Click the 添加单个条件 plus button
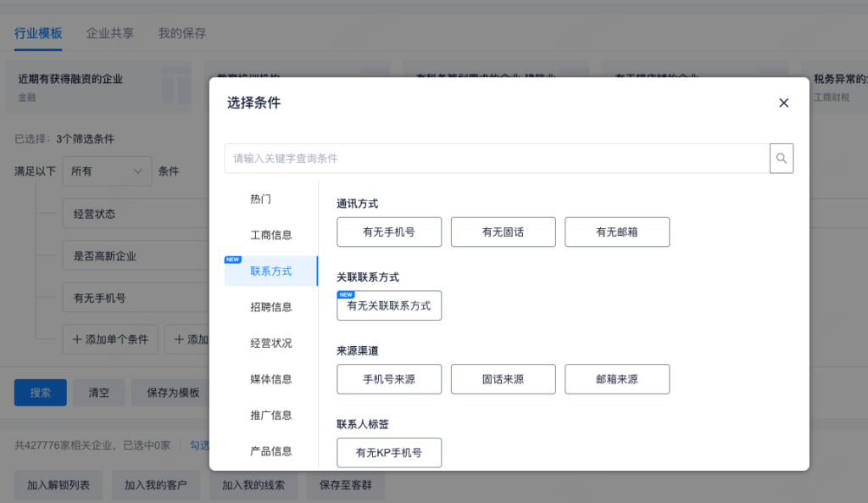Screen dimensions: 868x503 tap(110, 339)
